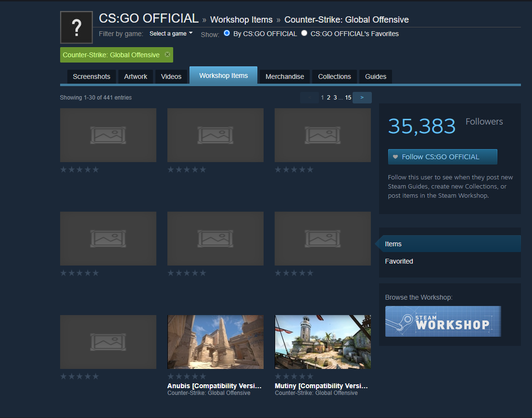Switch to the Guides tab
The image size is (532, 418).
(376, 76)
